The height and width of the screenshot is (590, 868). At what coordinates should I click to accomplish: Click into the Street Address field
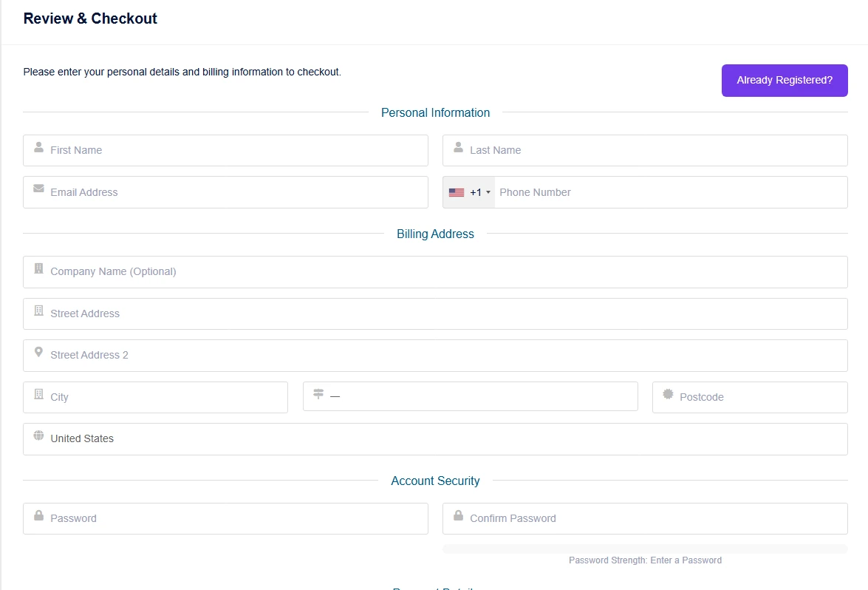coord(443,313)
